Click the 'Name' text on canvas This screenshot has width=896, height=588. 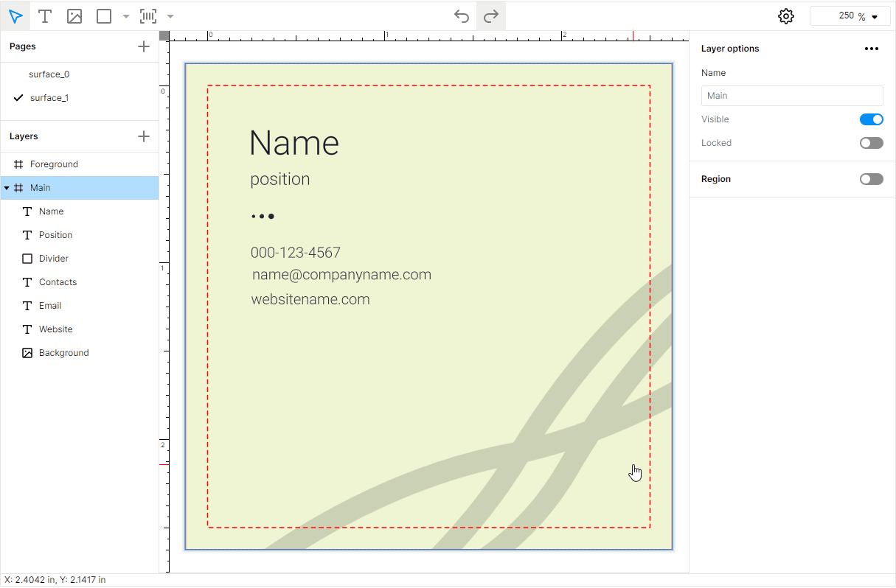pos(294,143)
